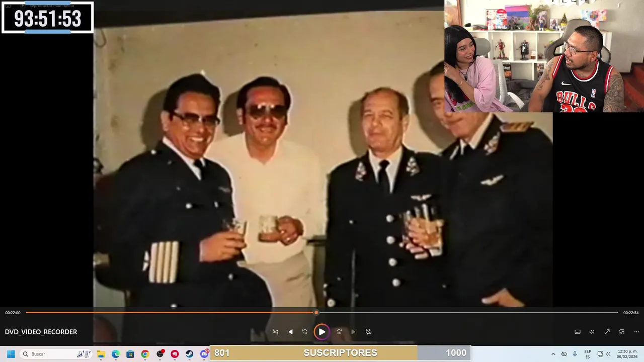Screen dimensions: 644x362
Task: Launch Microsoft Edge from the taskbar
Action: tap(115, 354)
